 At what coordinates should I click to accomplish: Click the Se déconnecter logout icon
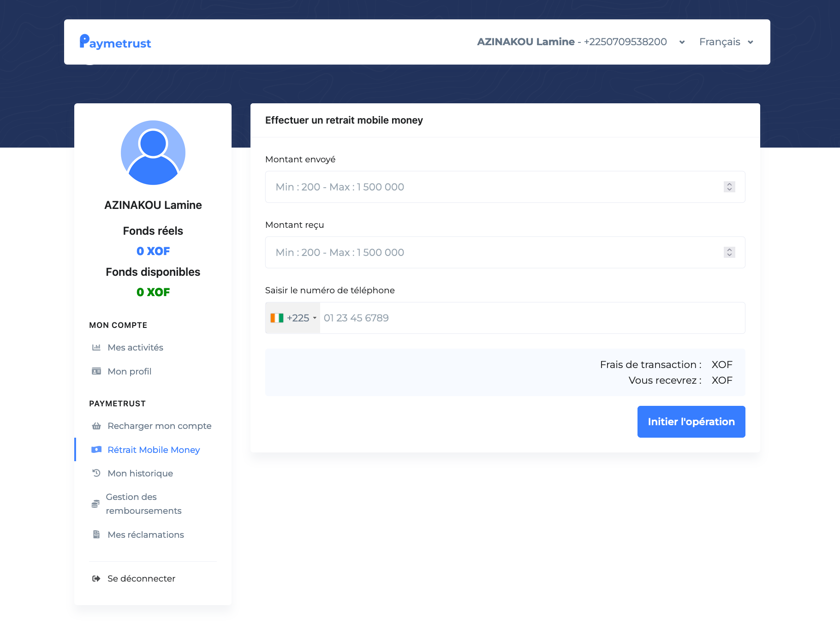pos(96,578)
